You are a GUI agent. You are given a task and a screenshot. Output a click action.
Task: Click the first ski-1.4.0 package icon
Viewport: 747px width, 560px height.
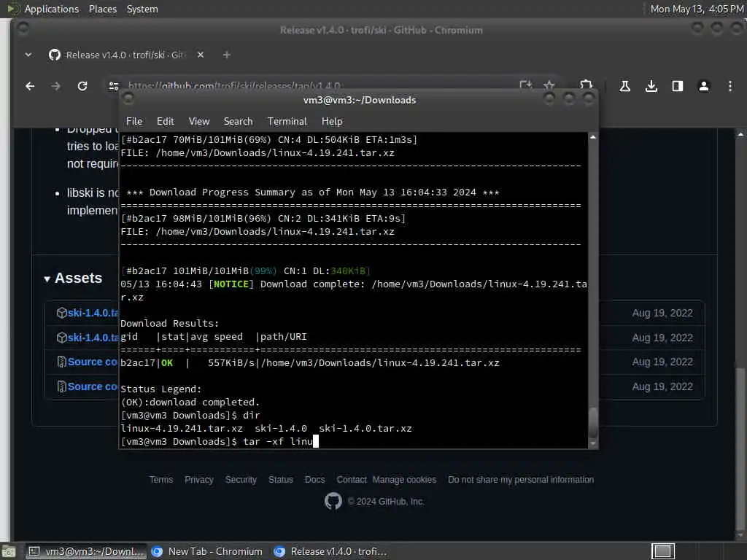(x=61, y=313)
